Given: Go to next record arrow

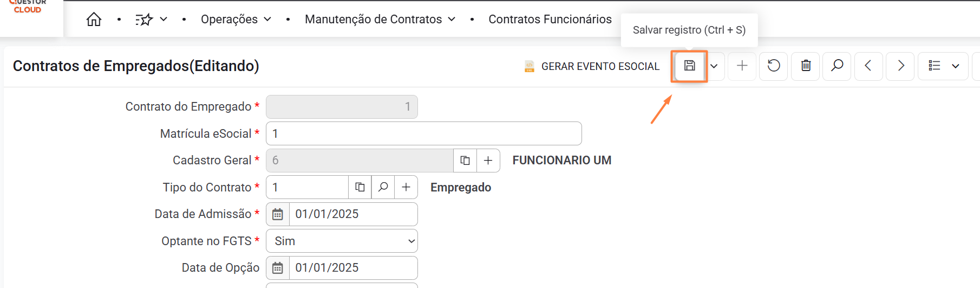Looking at the screenshot, I should pyautogui.click(x=900, y=66).
